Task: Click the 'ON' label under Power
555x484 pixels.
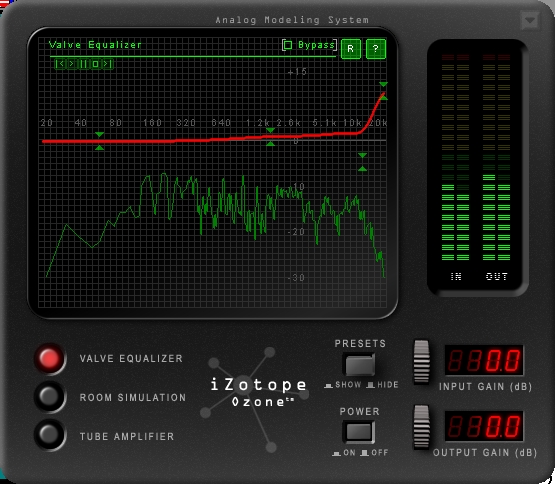Action: [x=349, y=452]
